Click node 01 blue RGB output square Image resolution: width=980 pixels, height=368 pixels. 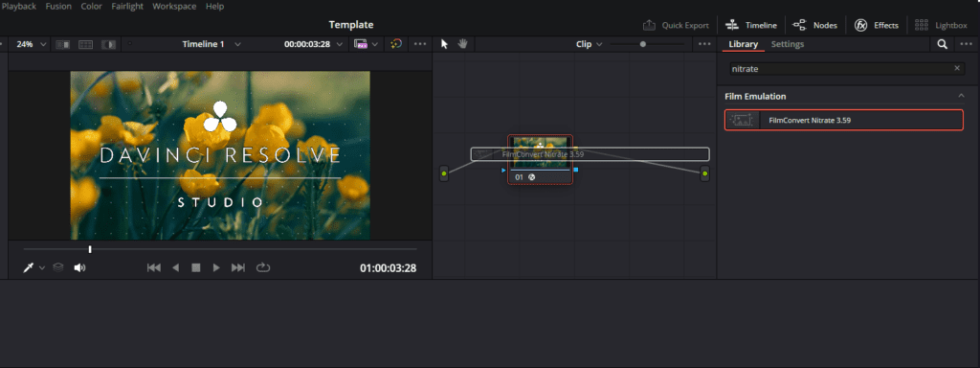[575, 170]
